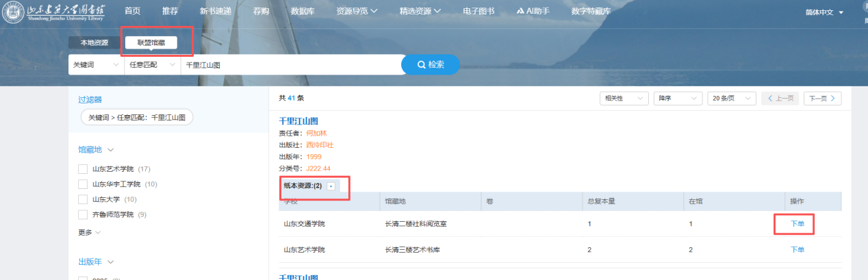868x280 pixels.
Task: Go to next page 下一页
Action: pyautogui.click(x=822, y=99)
